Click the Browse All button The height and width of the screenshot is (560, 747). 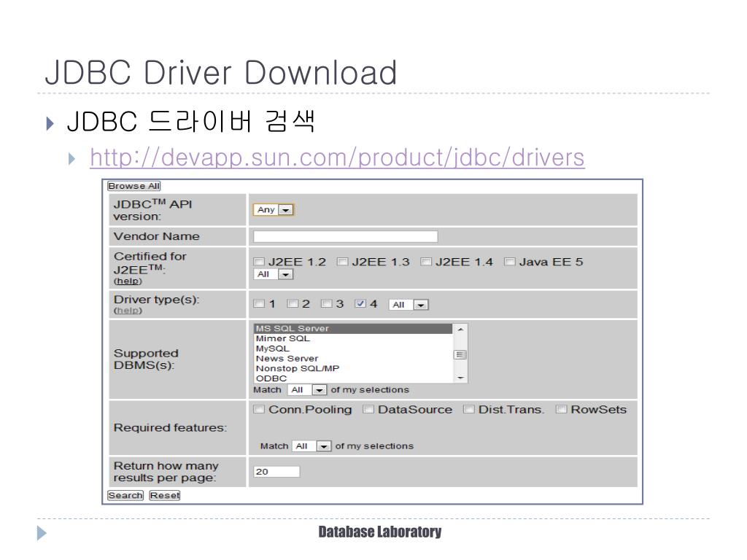(x=134, y=186)
